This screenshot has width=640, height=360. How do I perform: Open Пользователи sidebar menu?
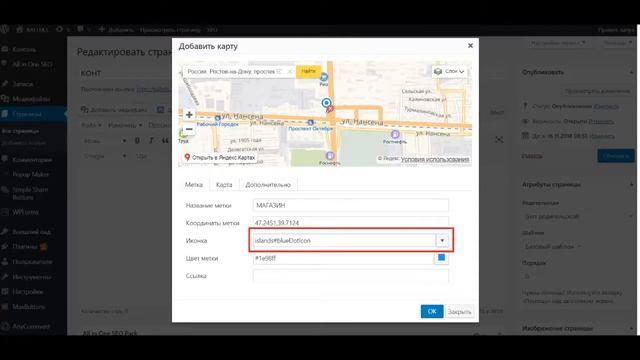click(x=32, y=262)
